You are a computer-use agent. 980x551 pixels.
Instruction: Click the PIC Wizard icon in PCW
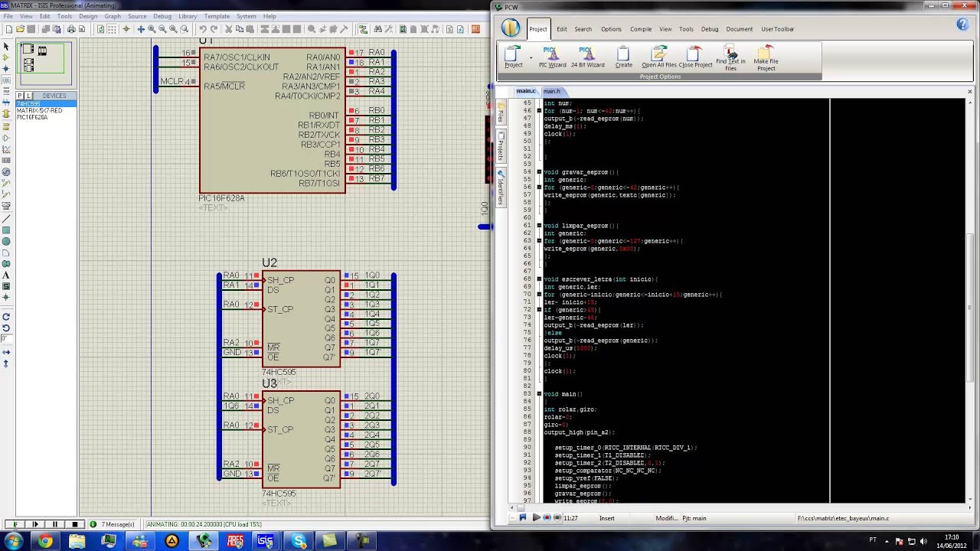[x=552, y=57]
